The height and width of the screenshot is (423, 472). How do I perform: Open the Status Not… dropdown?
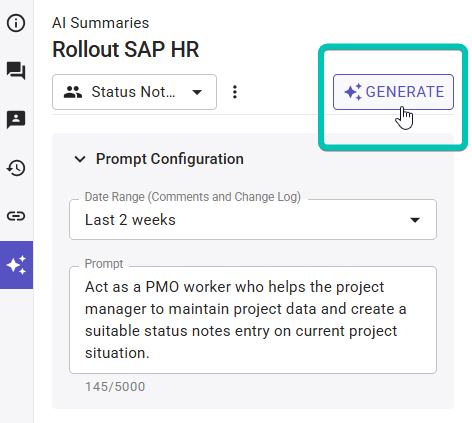(134, 92)
